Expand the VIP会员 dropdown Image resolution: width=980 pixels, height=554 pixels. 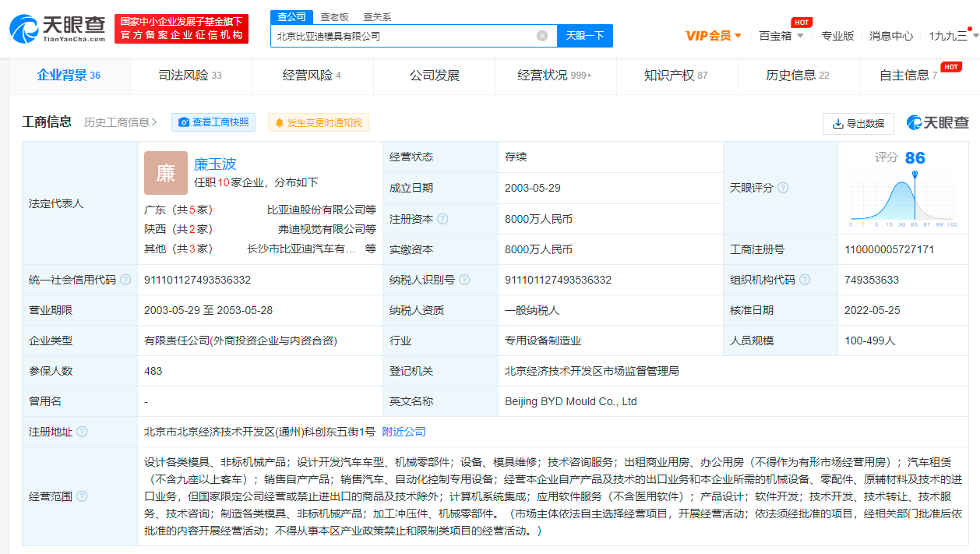click(714, 36)
